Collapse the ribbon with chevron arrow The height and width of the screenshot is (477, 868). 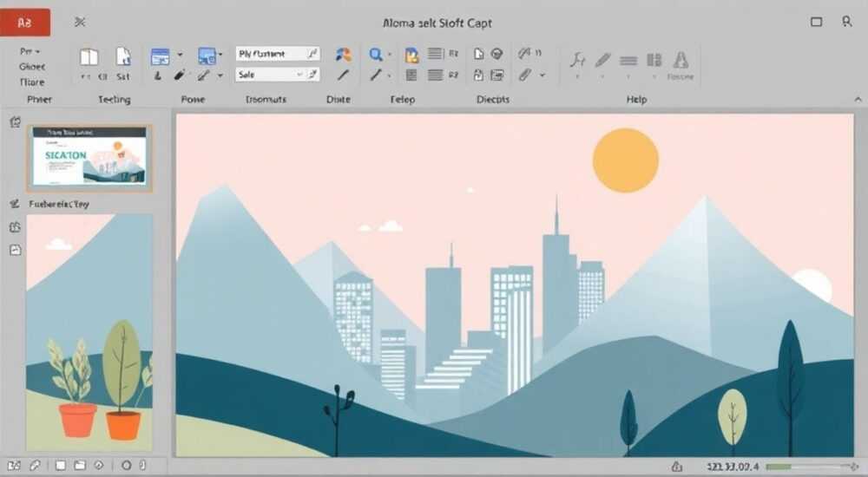coord(858,100)
